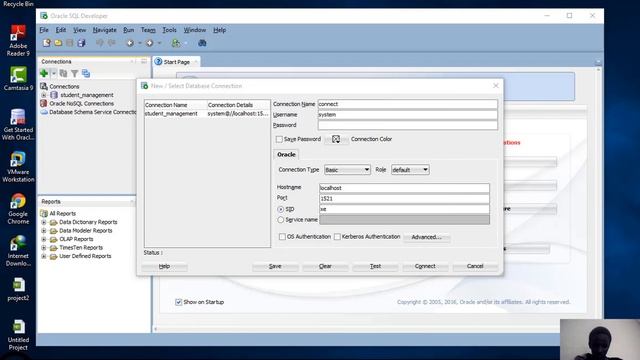Click the Help button in dialog
The width and height of the screenshot is (640, 360).
pyautogui.click(x=164, y=266)
